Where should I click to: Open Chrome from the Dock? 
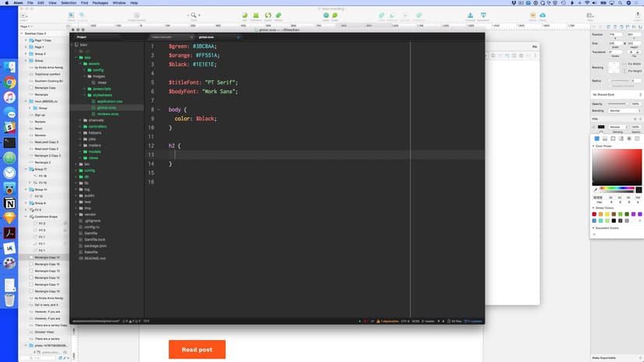[10, 82]
